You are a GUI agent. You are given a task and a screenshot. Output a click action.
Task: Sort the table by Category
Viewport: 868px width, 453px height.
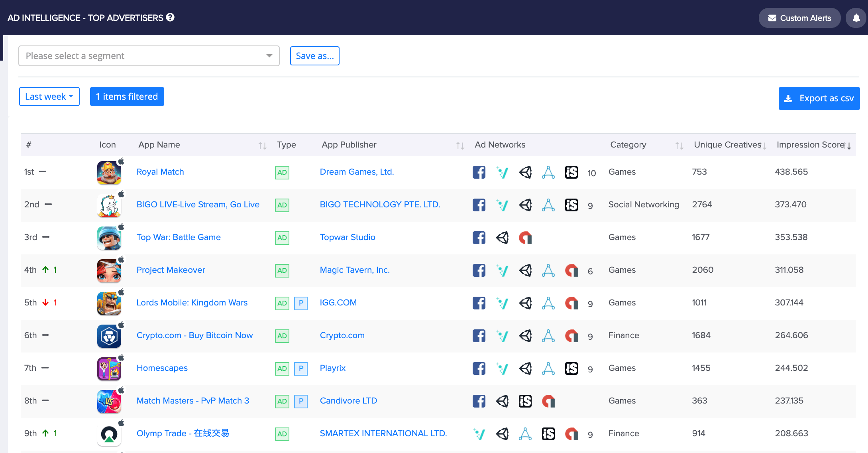coord(679,146)
